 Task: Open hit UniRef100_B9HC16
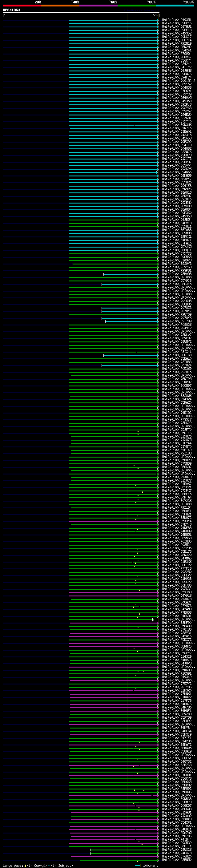tap(176, 23)
